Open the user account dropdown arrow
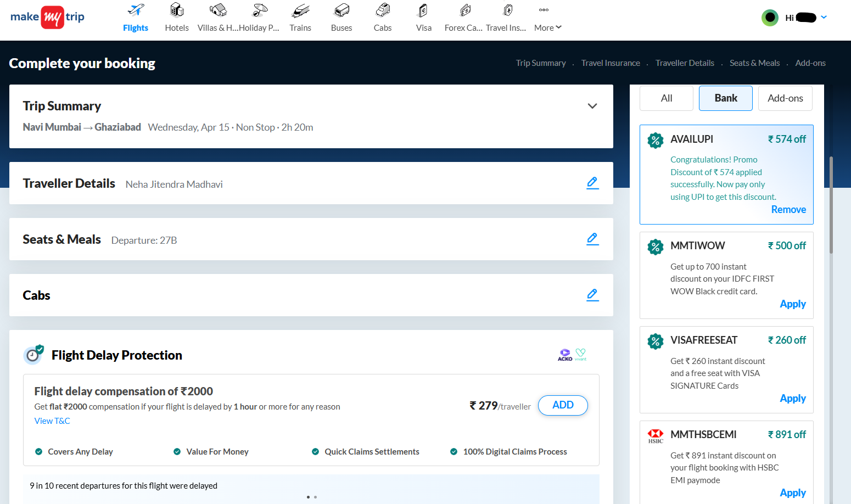The width and height of the screenshot is (851, 504). pyautogui.click(x=824, y=18)
